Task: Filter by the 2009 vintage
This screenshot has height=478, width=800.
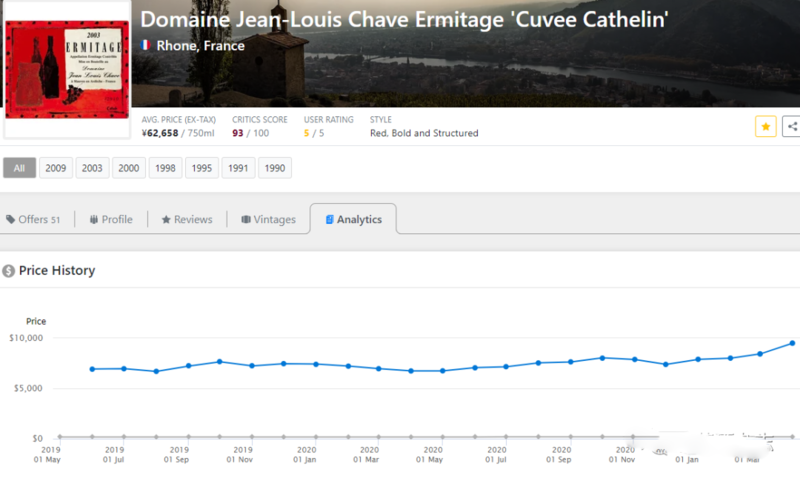Action: [x=56, y=168]
